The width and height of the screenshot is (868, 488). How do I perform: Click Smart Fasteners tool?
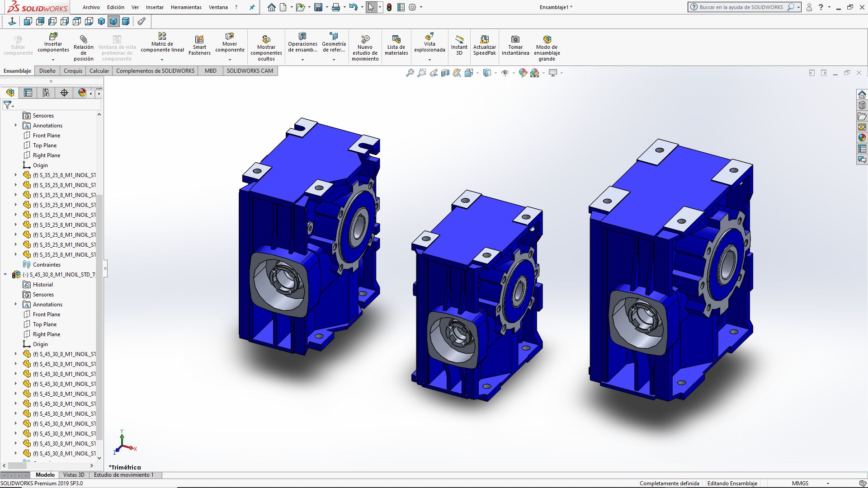(199, 45)
